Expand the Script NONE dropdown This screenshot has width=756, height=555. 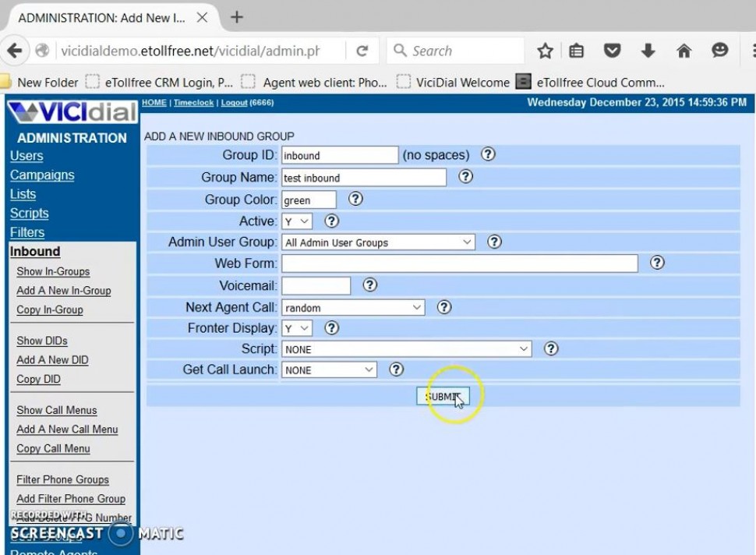click(x=407, y=349)
